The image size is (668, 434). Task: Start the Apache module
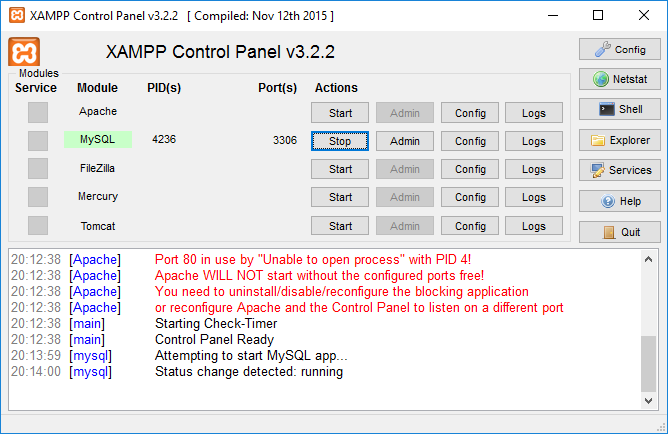coord(340,113)
